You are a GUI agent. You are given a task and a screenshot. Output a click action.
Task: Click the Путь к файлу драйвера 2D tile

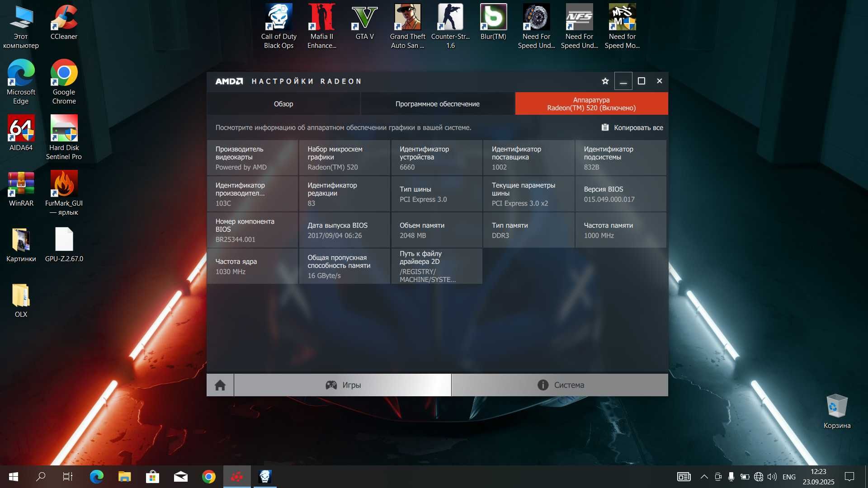click(x=437, y=266)
